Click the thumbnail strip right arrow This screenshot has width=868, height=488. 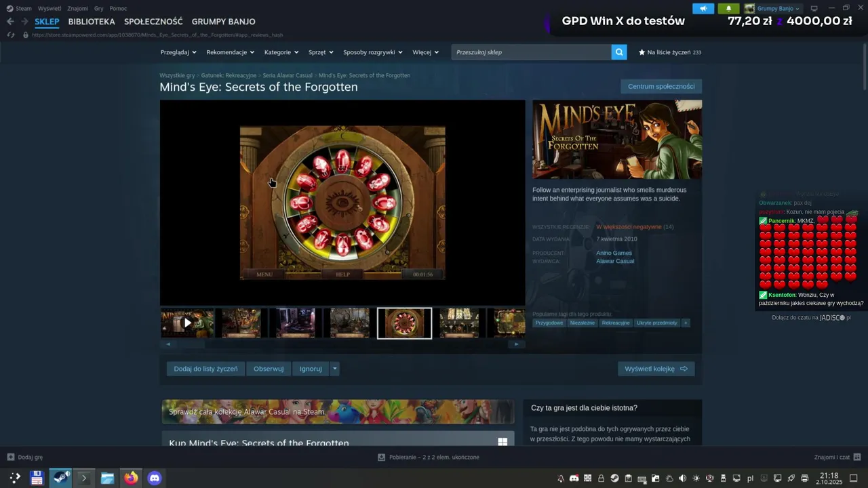(x=516, y=344)
